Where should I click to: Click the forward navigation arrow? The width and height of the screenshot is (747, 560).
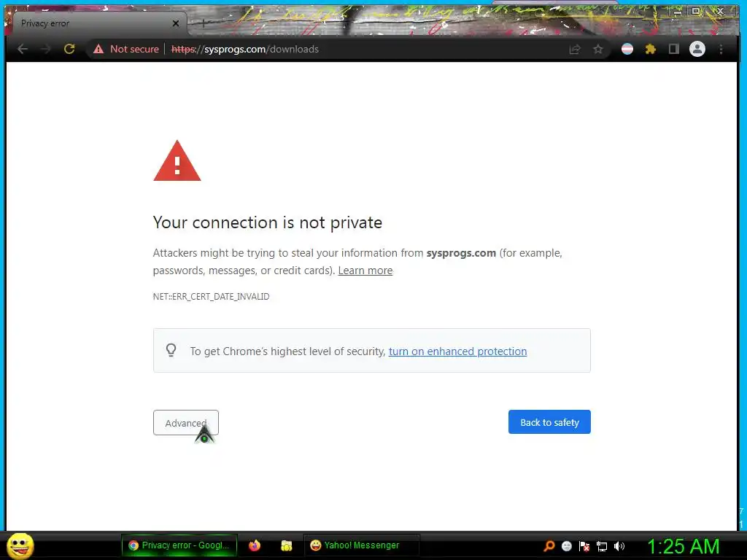pyautogui.click(x=46, y=49)
